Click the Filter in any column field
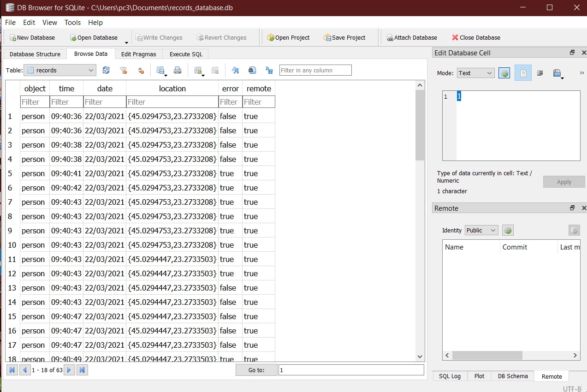 tap(315, 70)
